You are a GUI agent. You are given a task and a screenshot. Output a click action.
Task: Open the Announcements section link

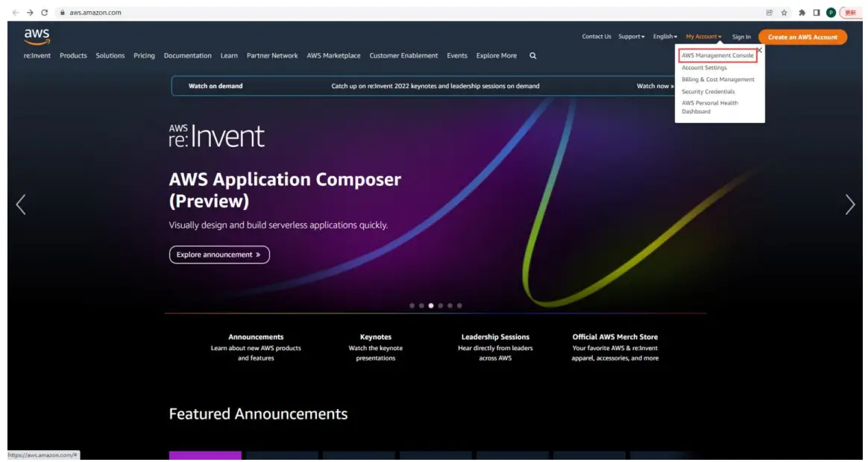[x=256, y=337]
